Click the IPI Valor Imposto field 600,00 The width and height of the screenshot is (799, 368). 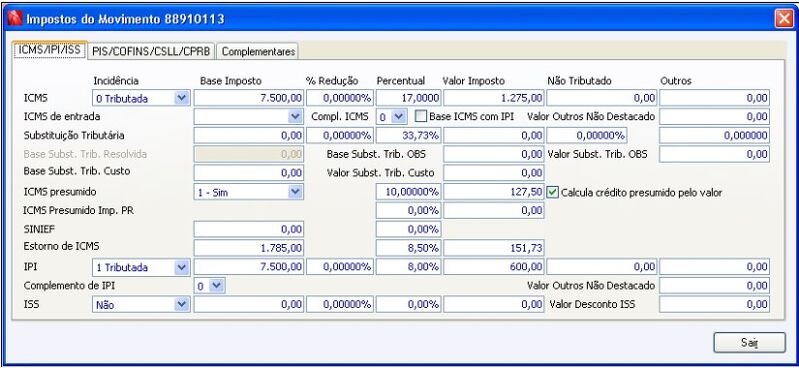494,267
